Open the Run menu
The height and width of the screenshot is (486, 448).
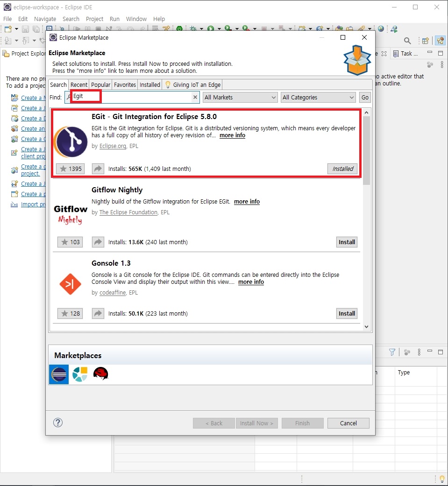(x=114, y=19)
